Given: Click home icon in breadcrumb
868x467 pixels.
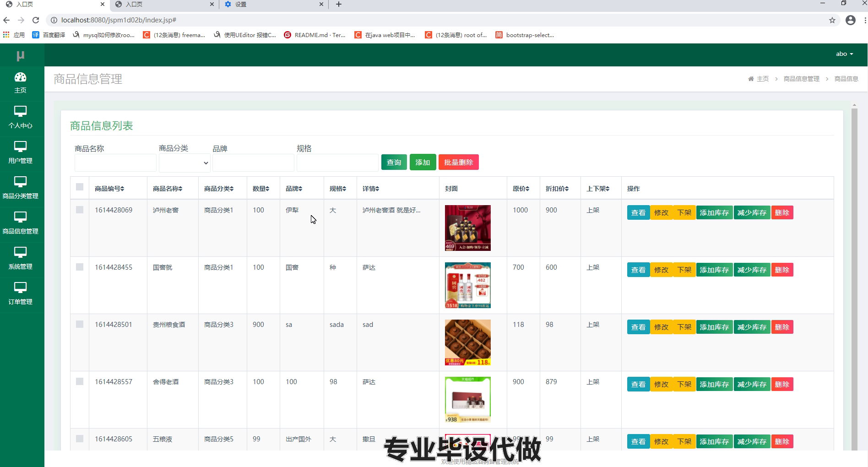Looking at the screenshot, I should (751, 79).
